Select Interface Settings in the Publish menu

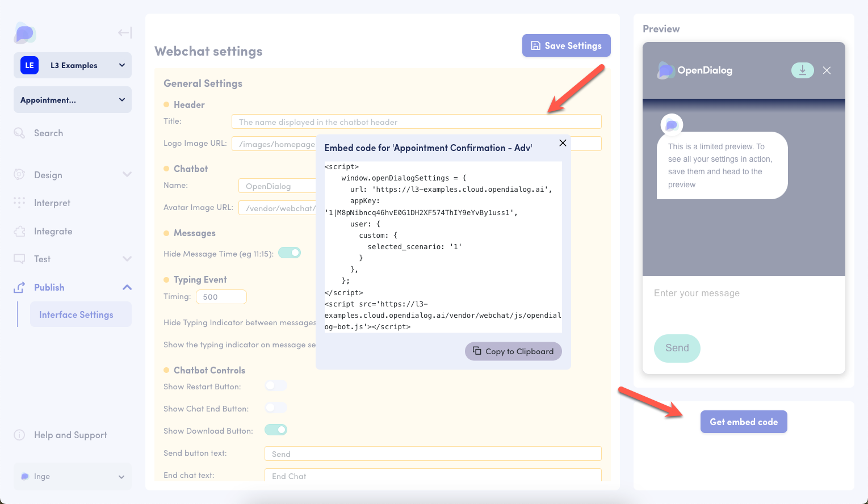point(76,314)
